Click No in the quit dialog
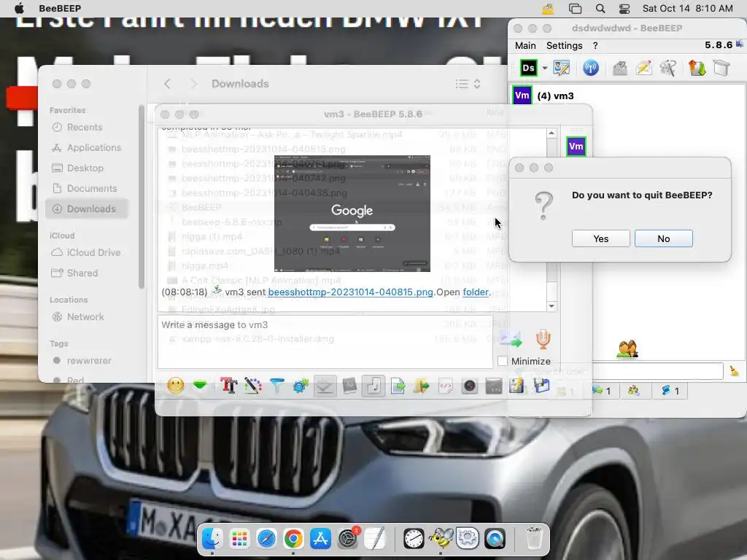Image resolution: width=747 pixels, height=560 pixels. [664, 238]
